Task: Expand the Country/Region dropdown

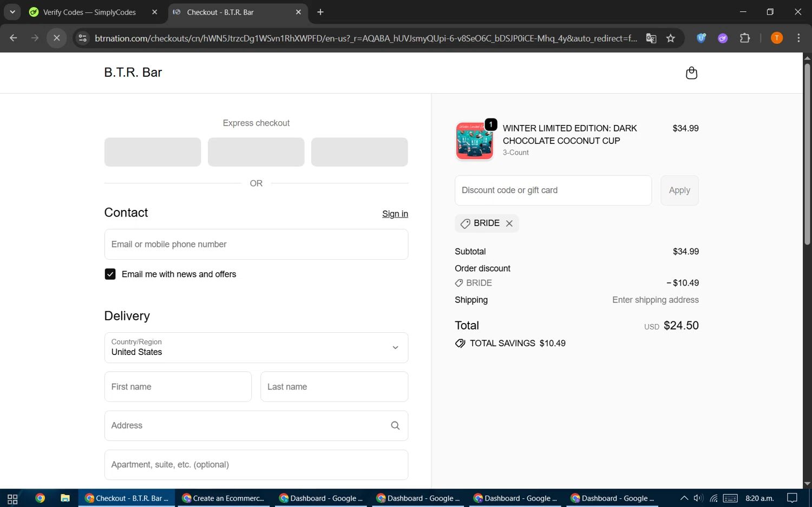Action: [256, 348]
